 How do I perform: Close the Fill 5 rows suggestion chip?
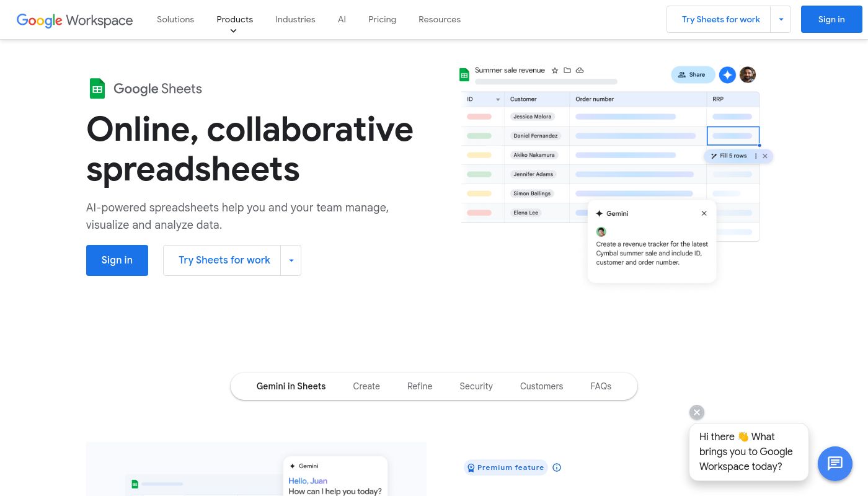tap(765, 156)
